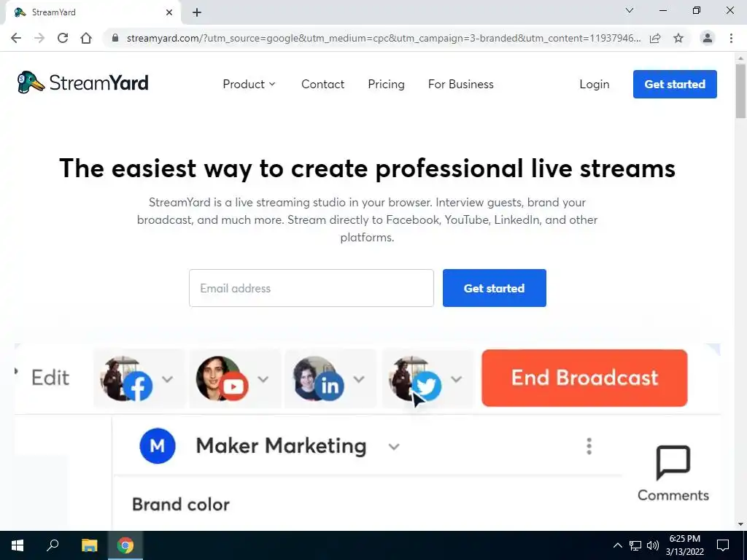Expand the Twitter destination chevron
The image size is (747, 560).
click(457, 379)
